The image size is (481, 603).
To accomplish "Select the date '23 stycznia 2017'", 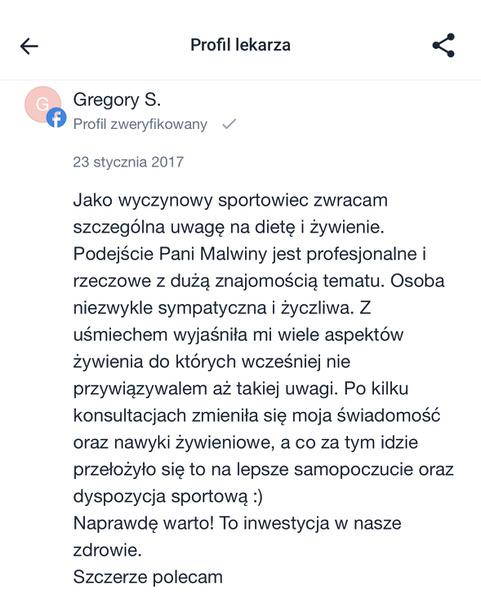I will (128, 162).
